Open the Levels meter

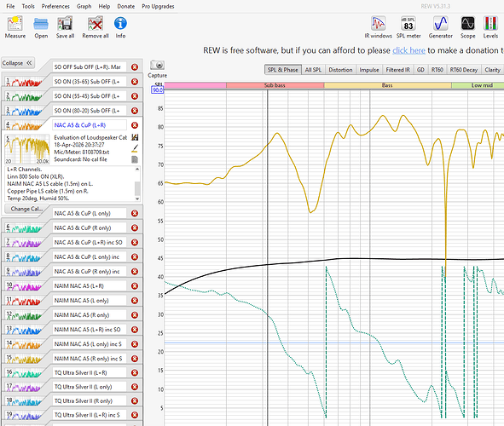tap(490, 27)
